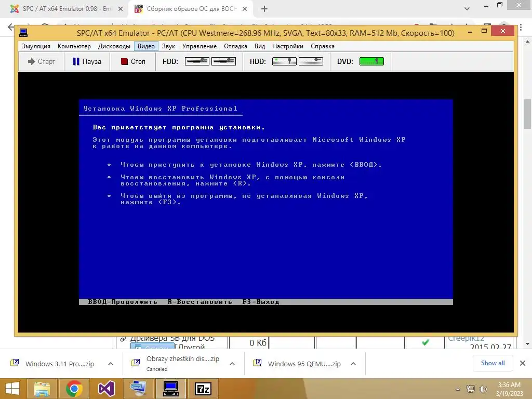Click Драйвера SB для DOS link
The height and width of the screenshot is (399, 532).
coord(172,339)
